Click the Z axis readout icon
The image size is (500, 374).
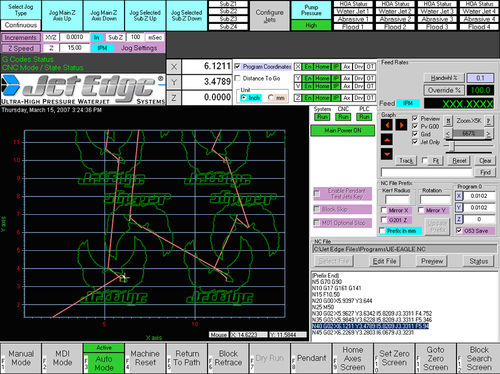point(174,98)
